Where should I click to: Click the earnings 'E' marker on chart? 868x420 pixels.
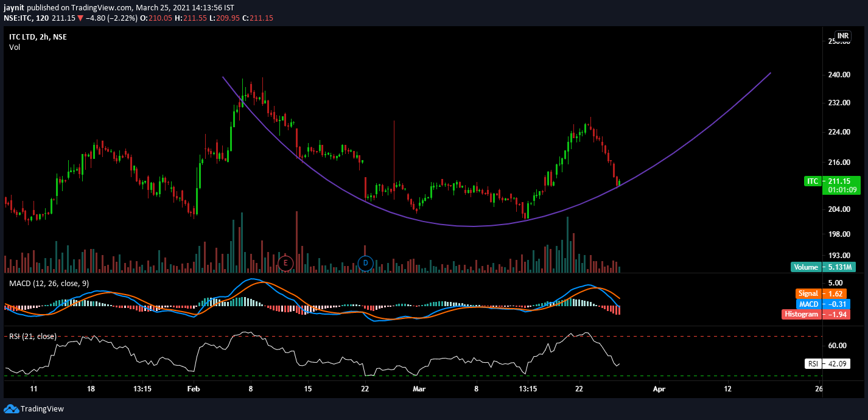tap(285, 263)
